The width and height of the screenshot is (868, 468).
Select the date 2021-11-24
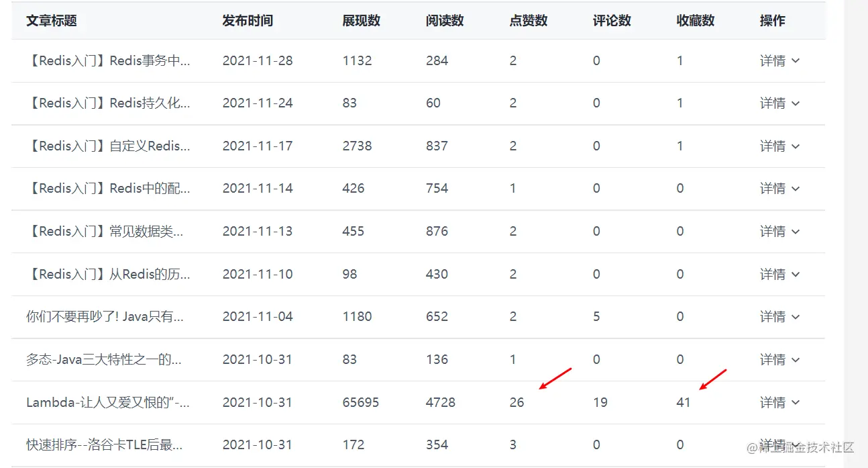(x=258, y=103)
